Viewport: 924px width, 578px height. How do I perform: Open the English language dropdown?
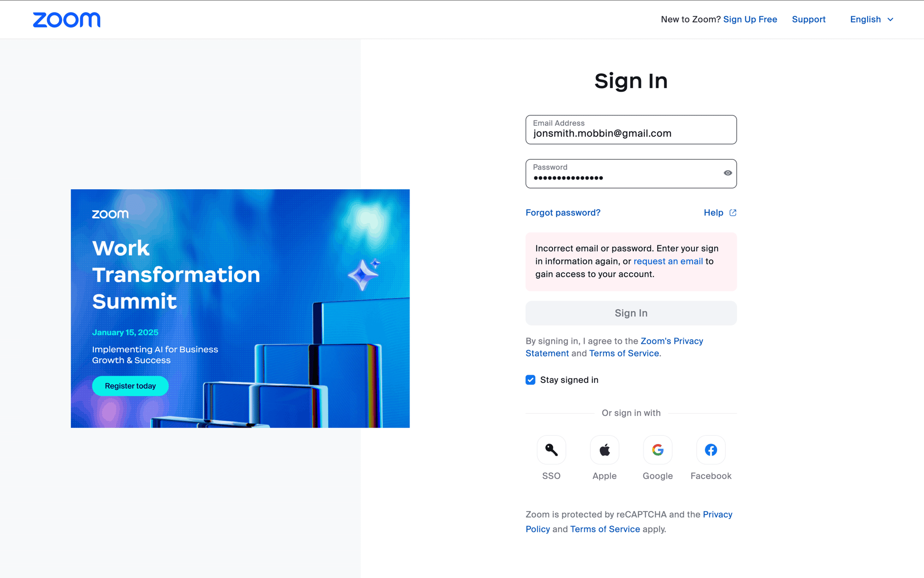click(x=872, y=19)
